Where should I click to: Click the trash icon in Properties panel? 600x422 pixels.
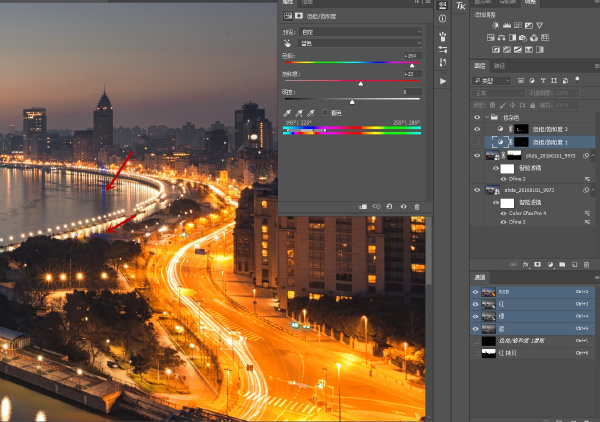tap(417, 207)
